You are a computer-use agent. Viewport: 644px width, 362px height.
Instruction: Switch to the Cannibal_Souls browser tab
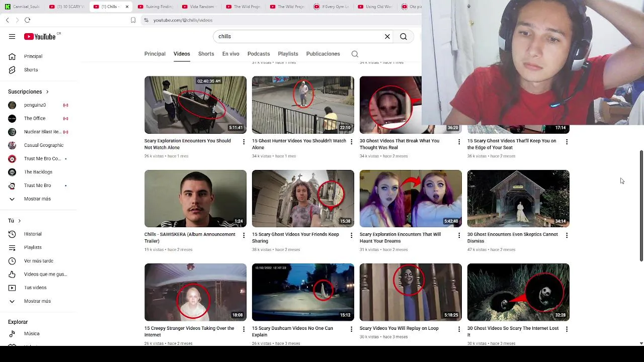[x=23, y=7]
